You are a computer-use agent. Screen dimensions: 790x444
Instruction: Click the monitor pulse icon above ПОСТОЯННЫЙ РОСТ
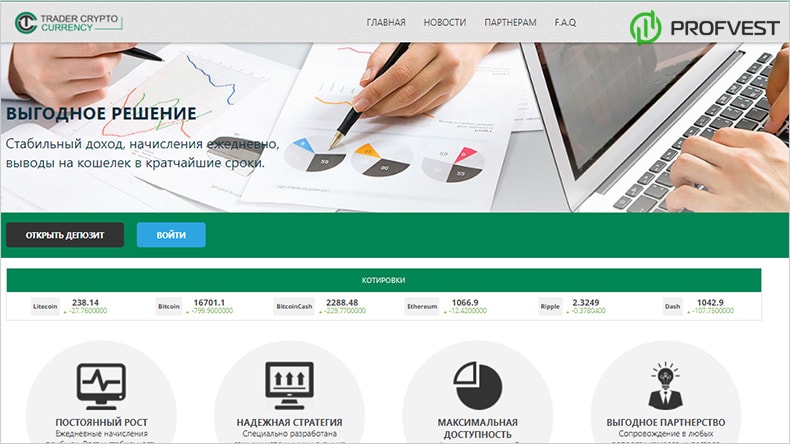(101, 386)
